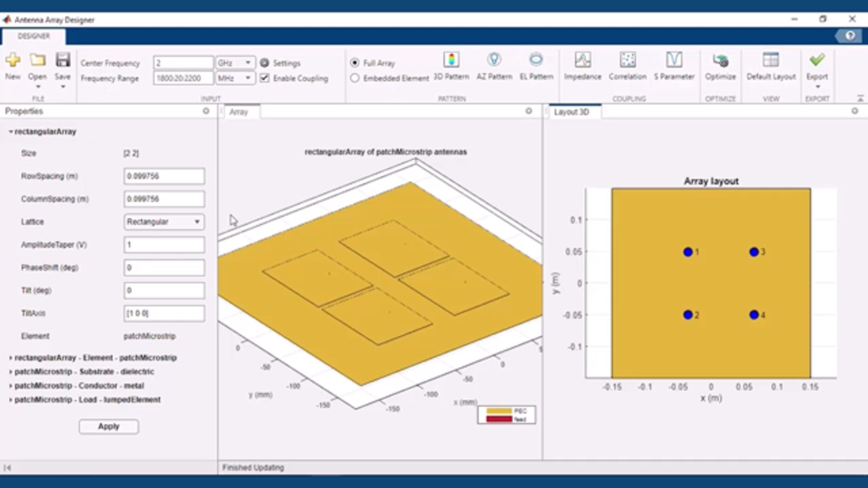Select the DESIGNER ribbon tab
Viewport: 868px width, 488px height.
pyautogui.click(x=33, y=36)
